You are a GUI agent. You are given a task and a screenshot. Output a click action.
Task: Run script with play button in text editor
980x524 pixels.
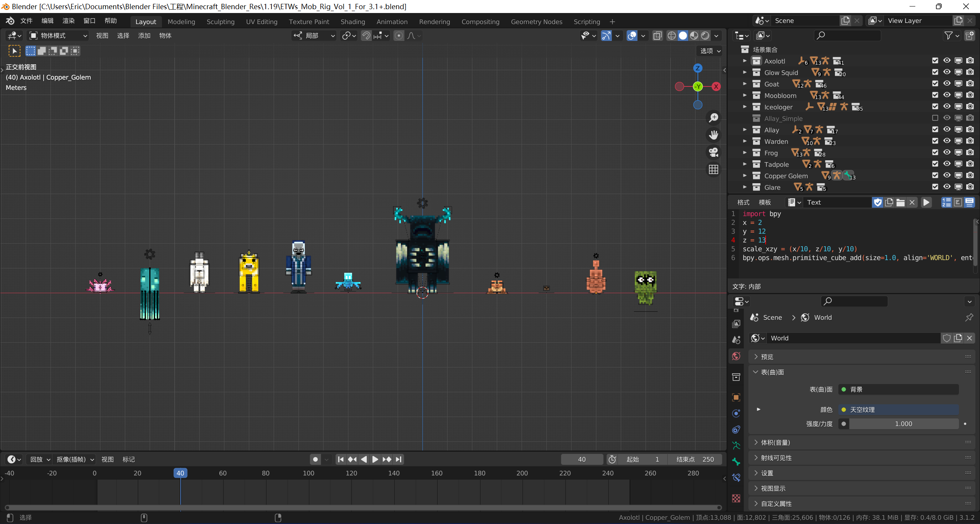(926, 202)
